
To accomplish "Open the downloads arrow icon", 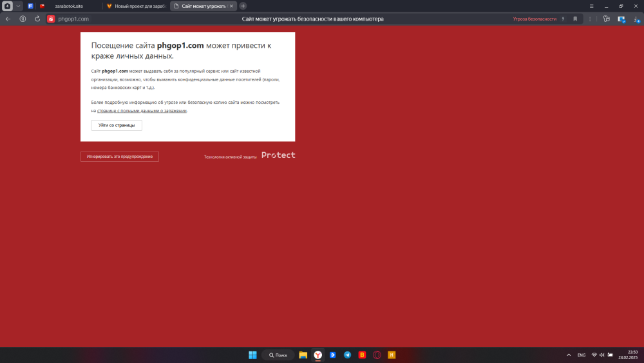I will 636,19.
